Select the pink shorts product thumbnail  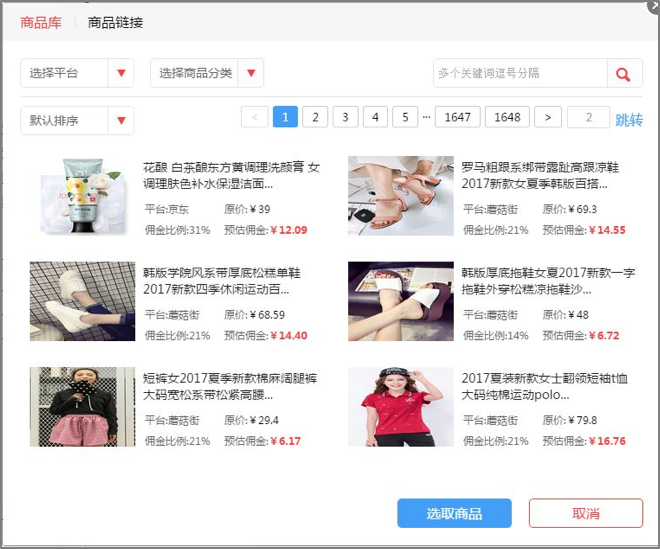tap(82, 406)
